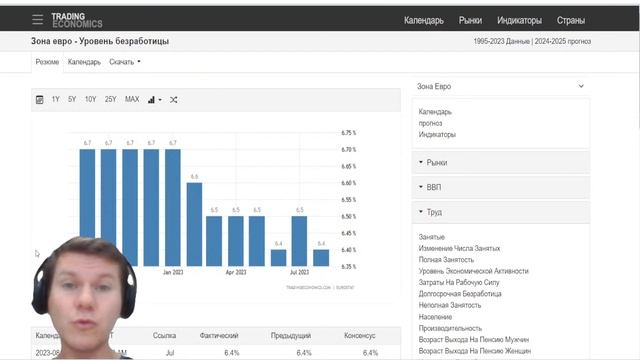Select the 1Y chart range
This screenshot has height=360, width=640.
tap(56, 99)
